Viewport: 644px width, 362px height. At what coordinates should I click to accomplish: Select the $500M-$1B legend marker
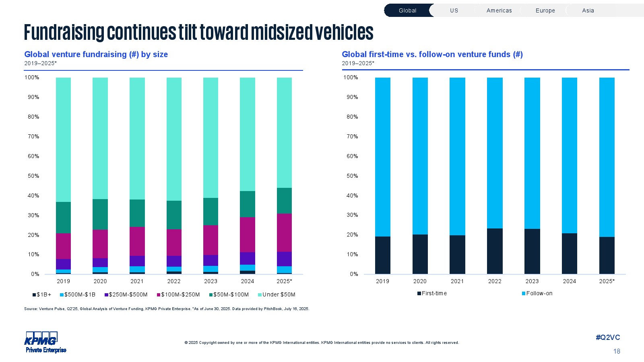tap(62, 295)
